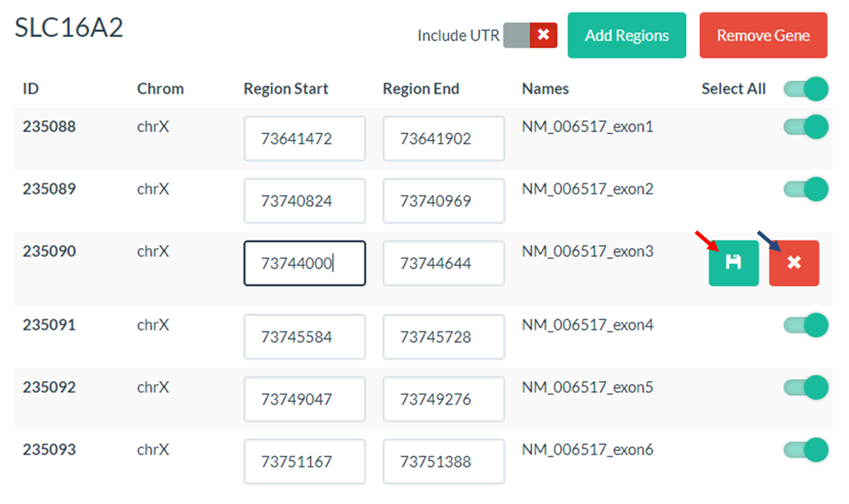Click region ID 235091
This screenshot has width=849, height=504.
coord(49,324)
